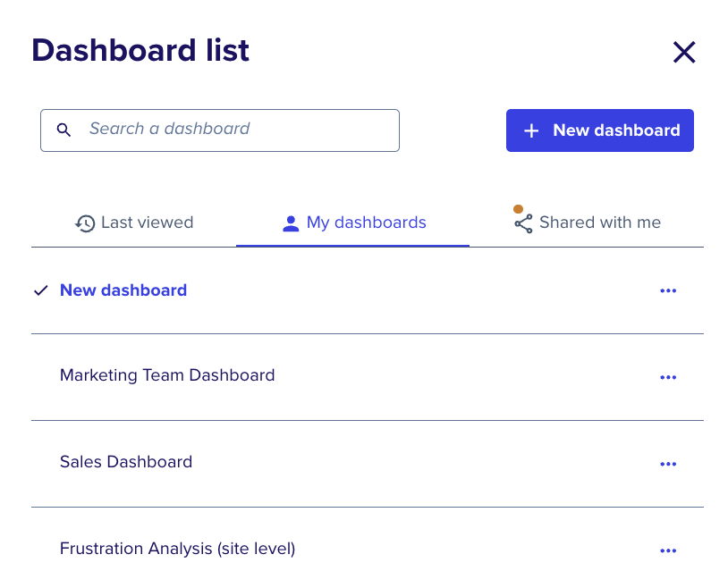Viewport: 728px width, 588px height.
Task: Focus the Search a dashboard field
Action: click(220, 130)
